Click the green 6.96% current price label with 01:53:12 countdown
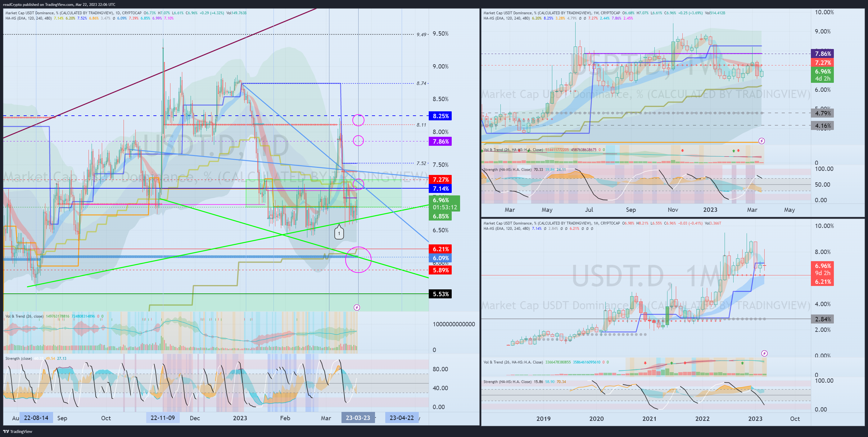Image resolution: width=868 pixels, height=437 pixels. 445,203
